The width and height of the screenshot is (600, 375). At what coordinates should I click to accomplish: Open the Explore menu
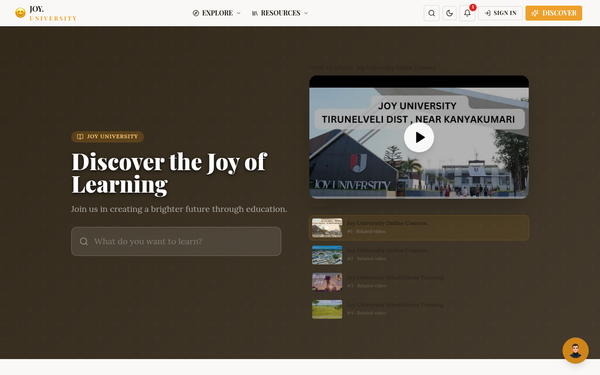217,13
